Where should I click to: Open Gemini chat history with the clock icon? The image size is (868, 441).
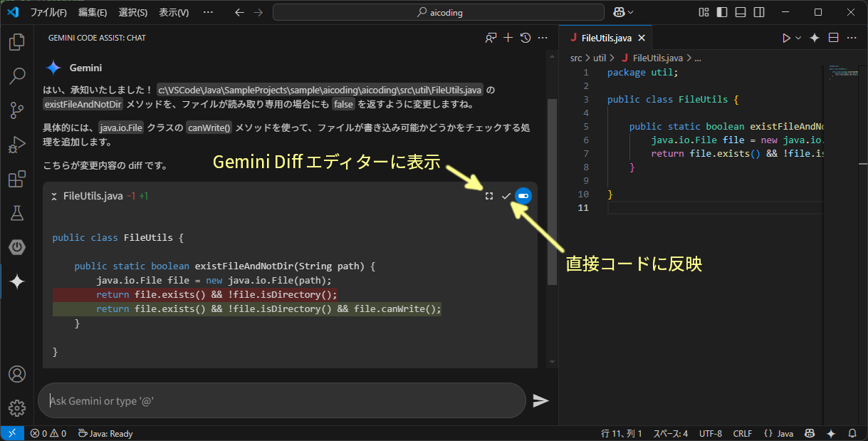pos(525,38)
